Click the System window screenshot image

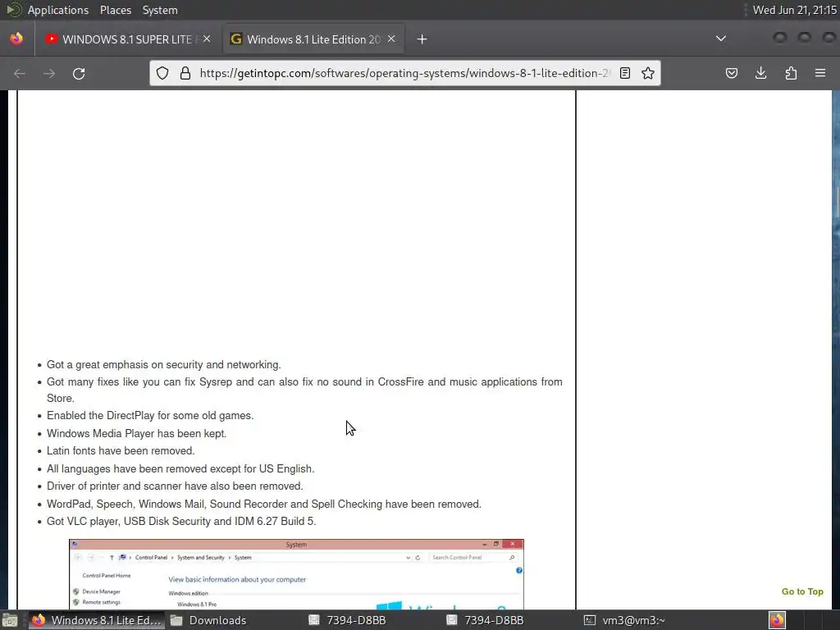point(296,573)
